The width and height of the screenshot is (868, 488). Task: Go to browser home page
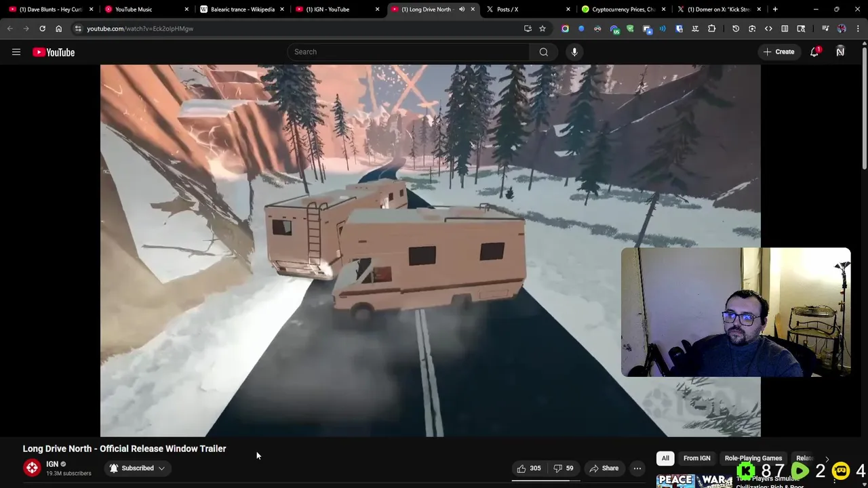pos(58,28)
